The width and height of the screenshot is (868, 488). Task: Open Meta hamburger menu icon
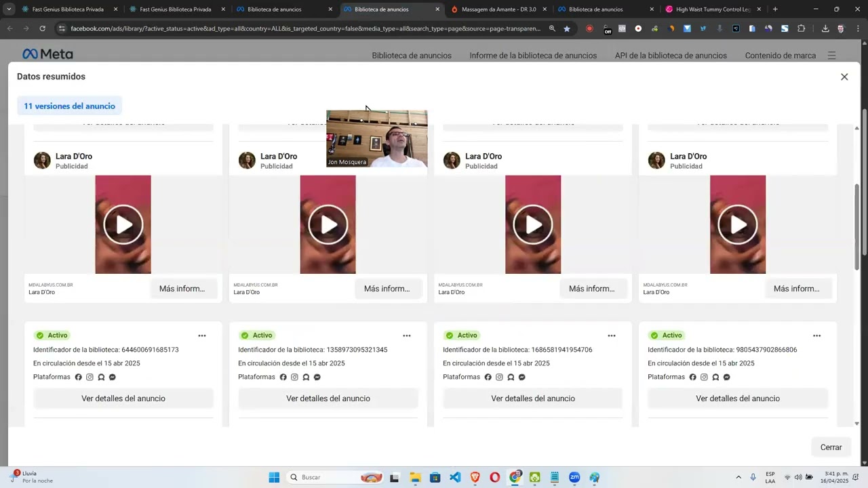pyautogui.click(x=832, y=56)
